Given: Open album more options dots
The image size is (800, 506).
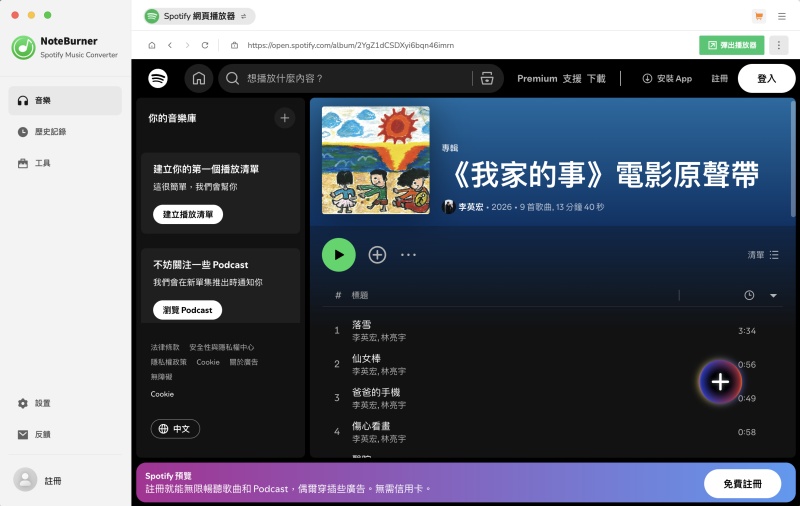Looking at the screenshot, I should click(x=408, y=255).
